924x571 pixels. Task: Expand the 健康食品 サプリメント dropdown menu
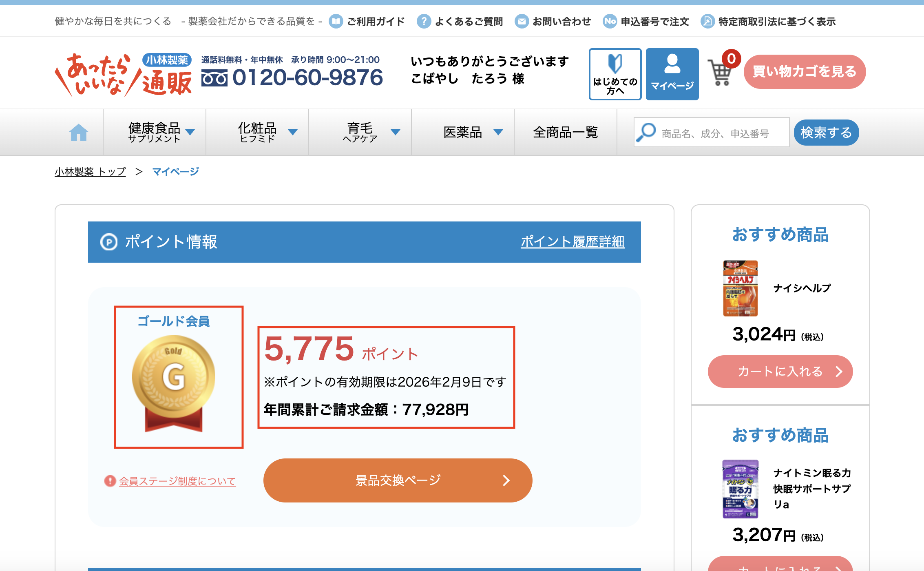155,132
